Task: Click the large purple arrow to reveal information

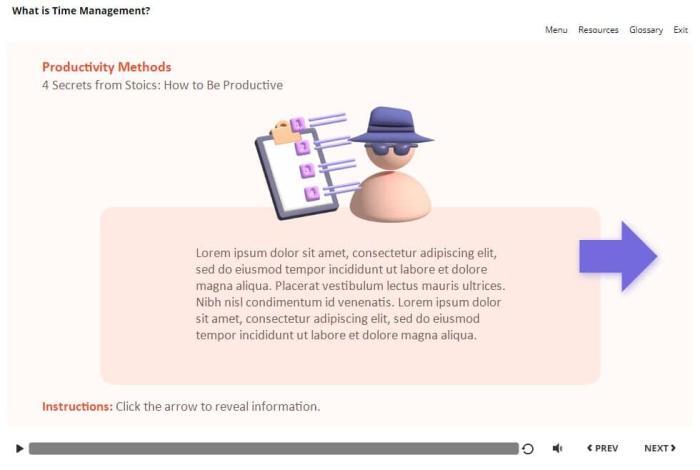Action: point(618,256)
